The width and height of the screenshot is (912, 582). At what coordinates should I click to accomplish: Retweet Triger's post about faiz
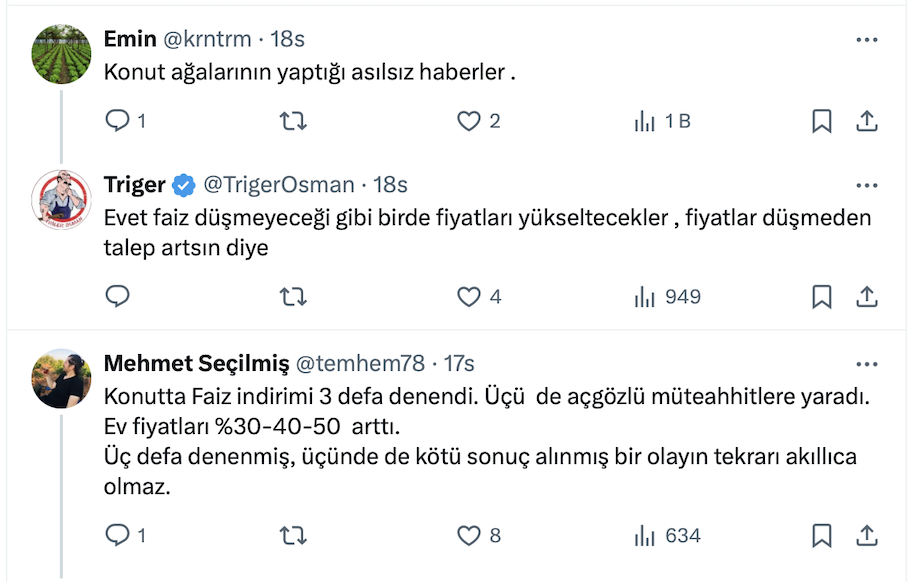(293, 297)
